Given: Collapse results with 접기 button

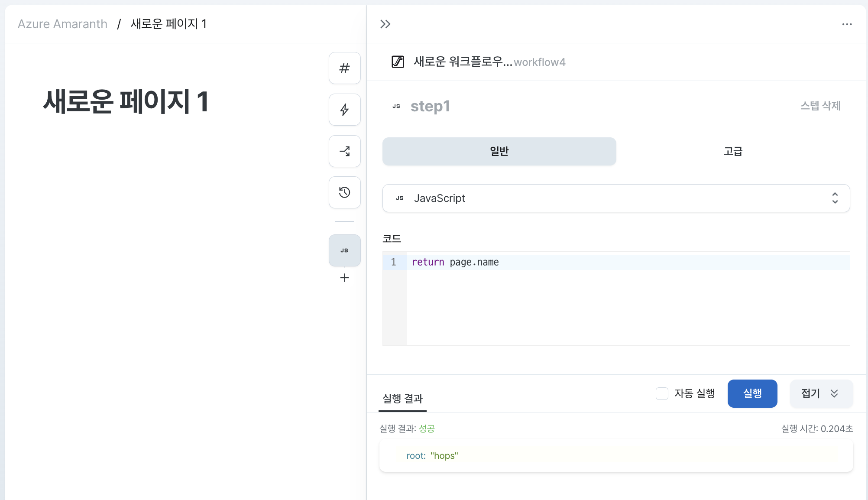Looking at the screenshot, I should 821,393.
